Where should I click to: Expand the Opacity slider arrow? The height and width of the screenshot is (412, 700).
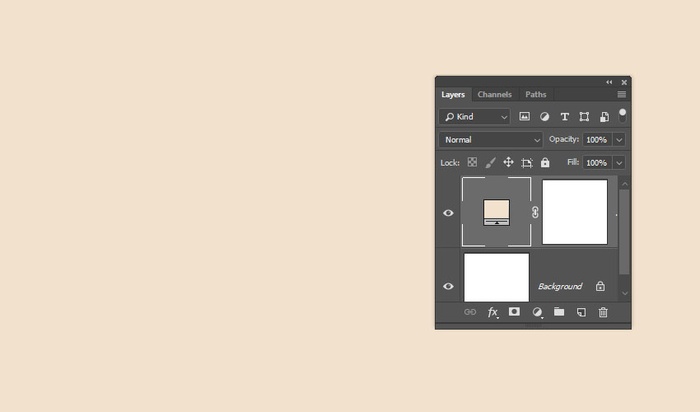click(x=619, y=140)
